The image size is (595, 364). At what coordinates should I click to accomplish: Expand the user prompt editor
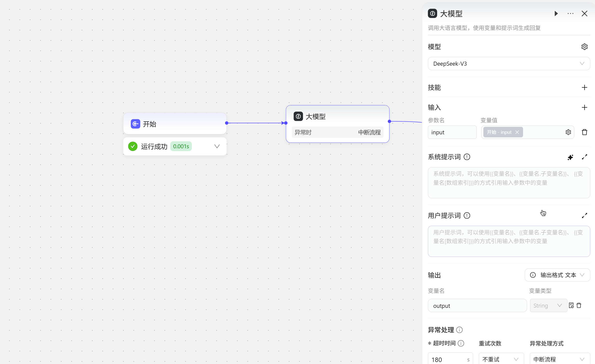pos(584,215)
